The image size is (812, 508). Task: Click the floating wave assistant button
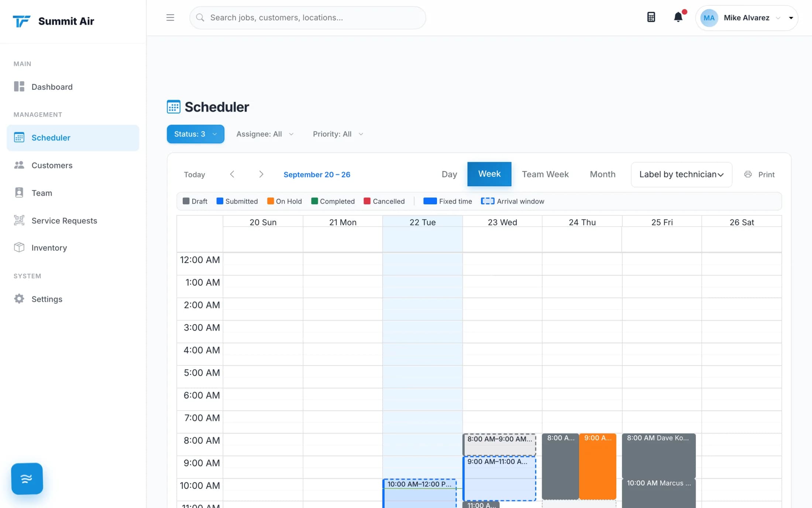tap(27, 478)
